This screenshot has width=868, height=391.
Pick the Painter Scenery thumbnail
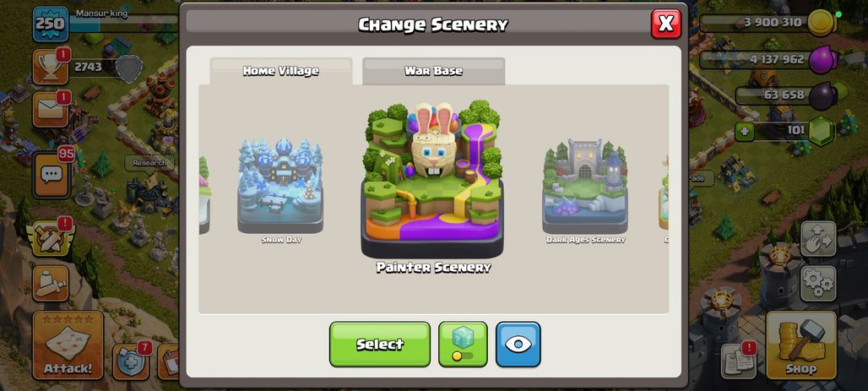pyautogui.click(x=432, y=180)
